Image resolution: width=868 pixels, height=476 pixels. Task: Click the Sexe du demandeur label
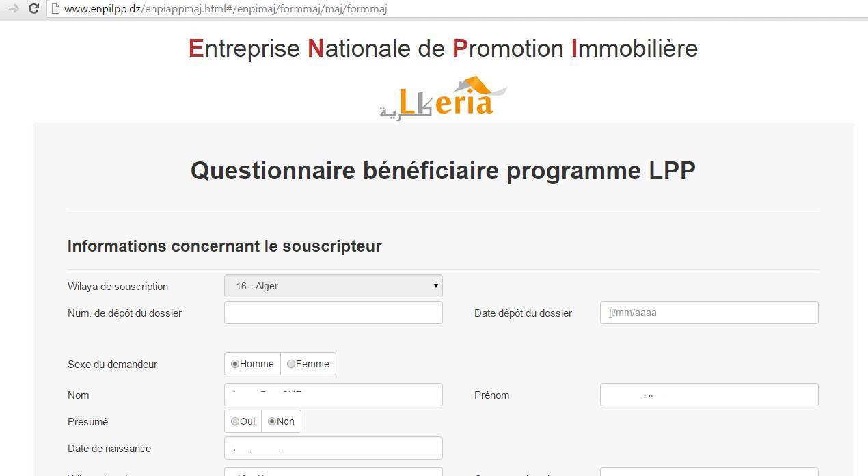(x=113, y=364)
